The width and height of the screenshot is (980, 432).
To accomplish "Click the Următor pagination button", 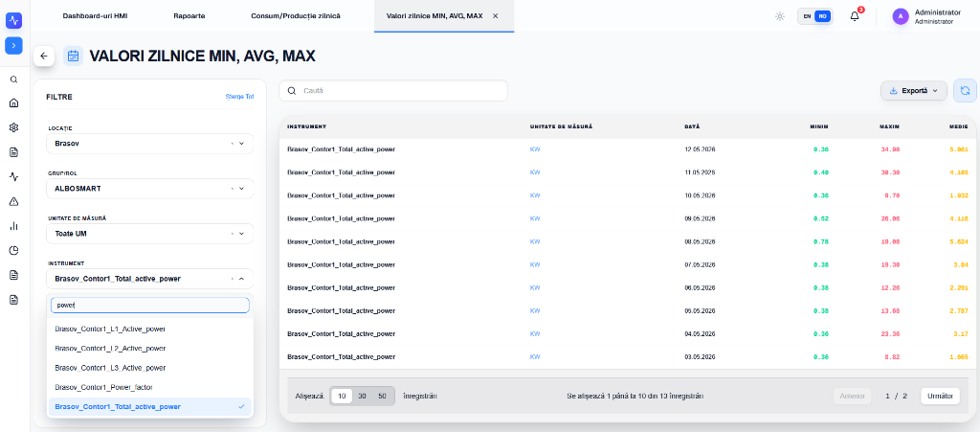I will coord(940,396).
